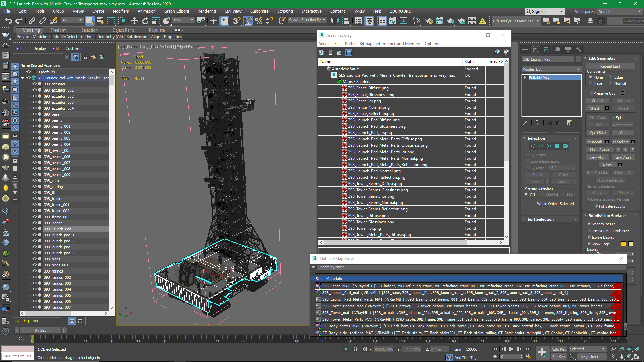This screenshot has width=644, height=362.
Task: Open the Hierarchy command panel tab
Action: (x=546, y=49)
